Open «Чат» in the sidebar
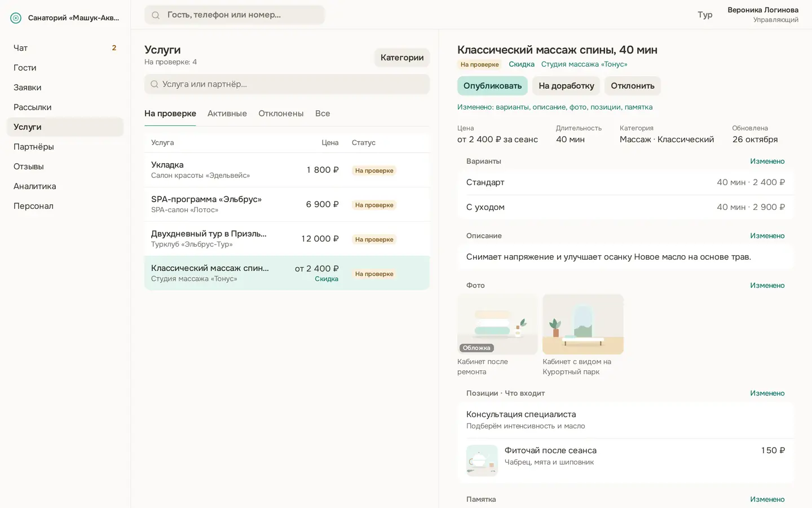The width and height of the screenshot is (812, 508). (x=65, y=48)
